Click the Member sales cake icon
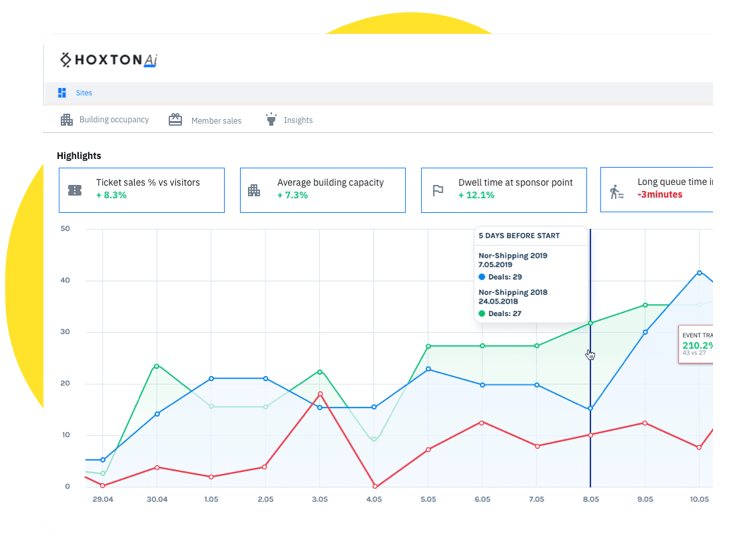731x543 pixels. [x=175, y=120]
